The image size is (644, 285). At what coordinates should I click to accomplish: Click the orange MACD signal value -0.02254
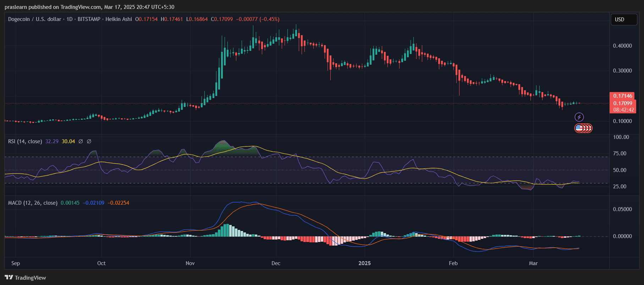point(119,203)
